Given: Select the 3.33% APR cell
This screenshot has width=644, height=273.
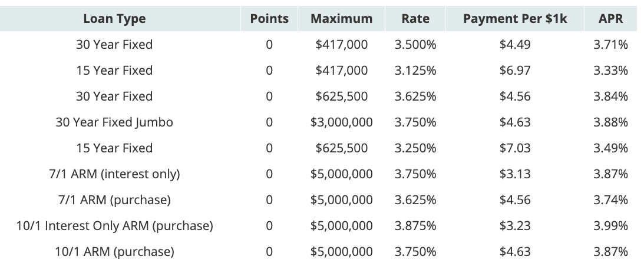Looking at the screenshot, I should (610, 70).
